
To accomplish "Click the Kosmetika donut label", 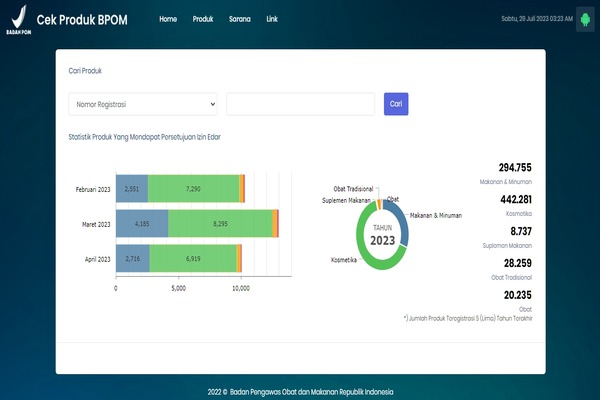I will [344, 260].
